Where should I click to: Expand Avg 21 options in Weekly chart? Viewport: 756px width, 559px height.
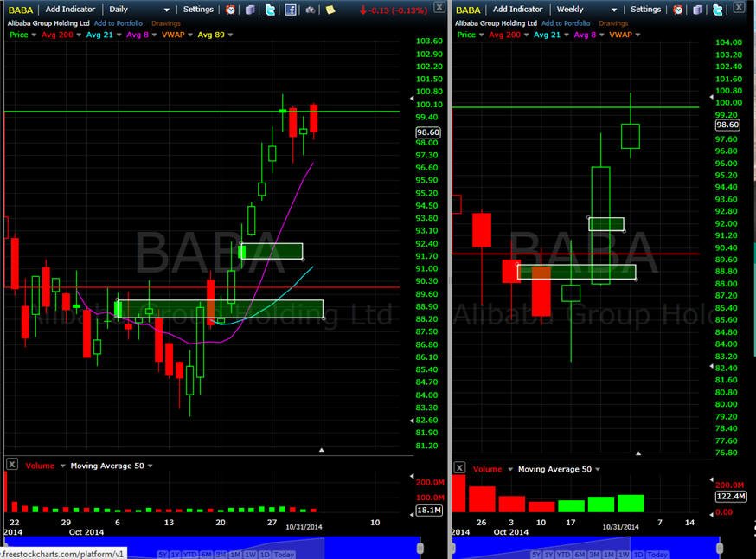pos(566,35)
